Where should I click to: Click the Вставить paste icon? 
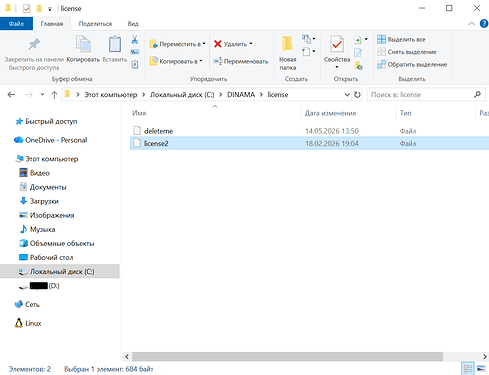tap(115, 44)
